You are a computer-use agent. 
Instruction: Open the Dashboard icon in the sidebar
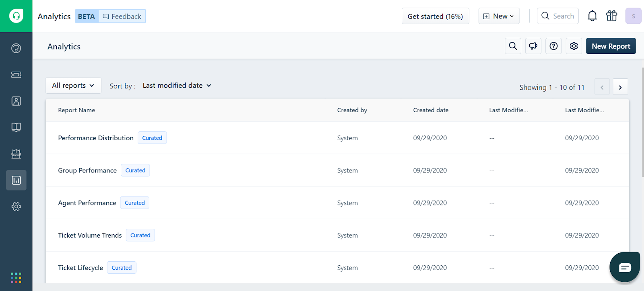pyautogui.click(x=16, y=48)
